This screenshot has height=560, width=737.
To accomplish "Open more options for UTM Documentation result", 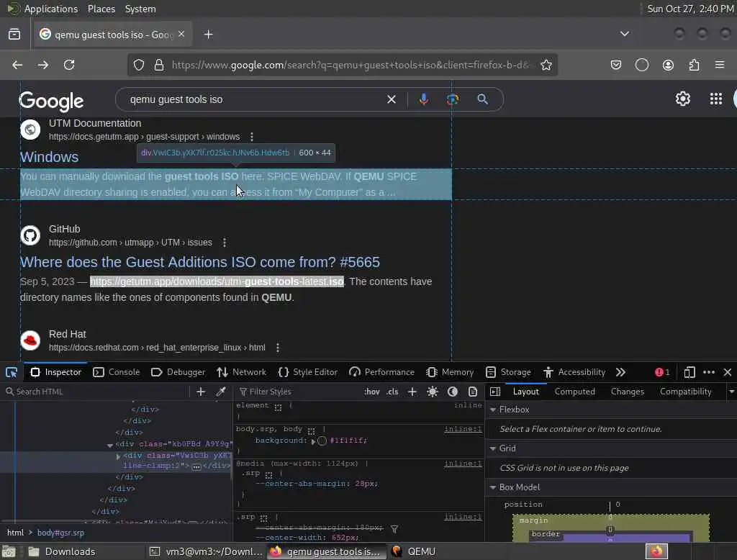I will (252, 137).
